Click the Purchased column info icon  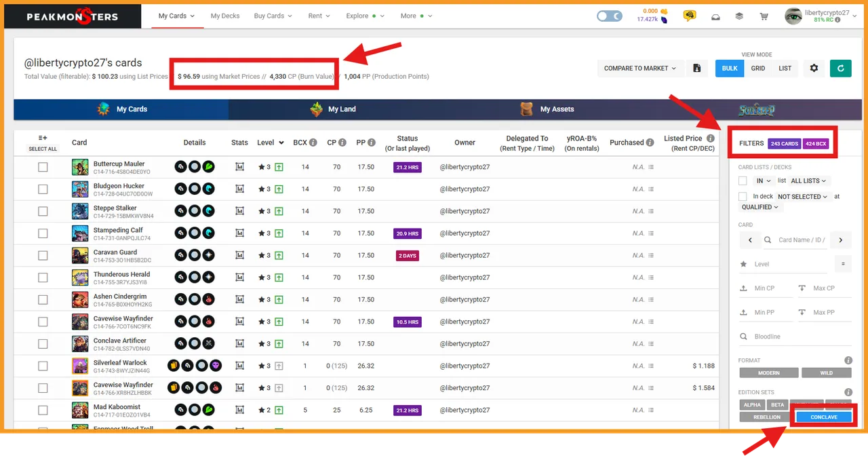coord(650,142)
